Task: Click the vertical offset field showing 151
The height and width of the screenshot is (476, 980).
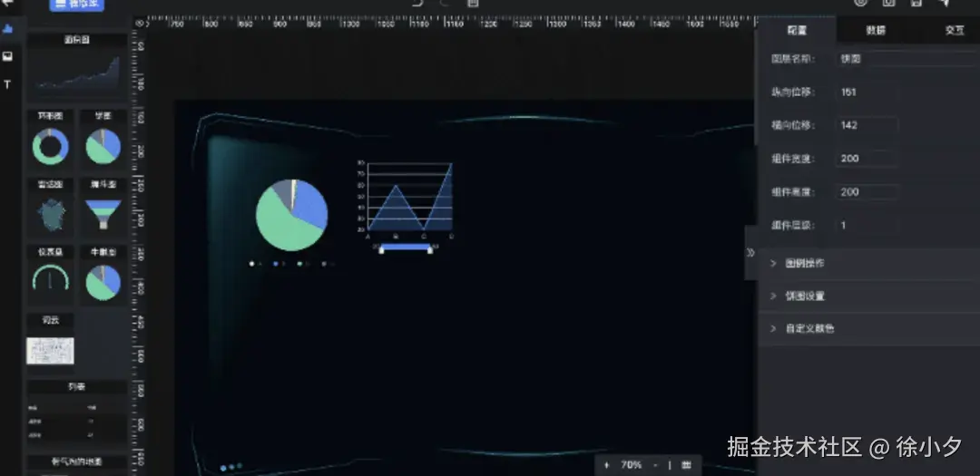Action: pos(867,92)
